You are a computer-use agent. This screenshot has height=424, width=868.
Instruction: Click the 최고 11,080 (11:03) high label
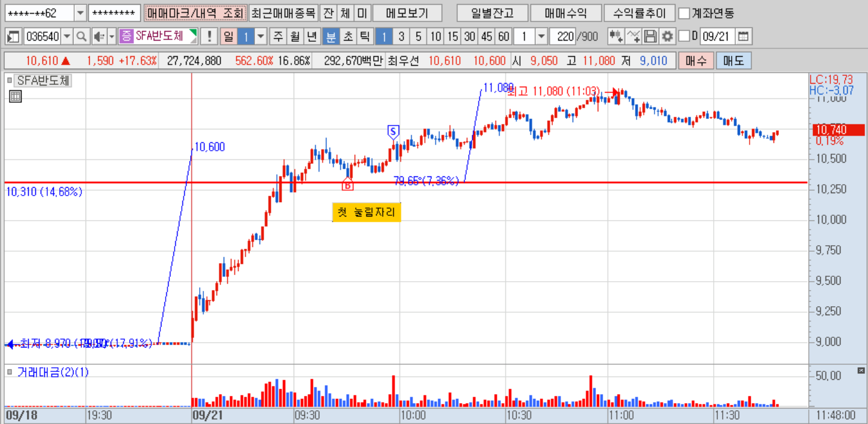click(x=554, y=91)
